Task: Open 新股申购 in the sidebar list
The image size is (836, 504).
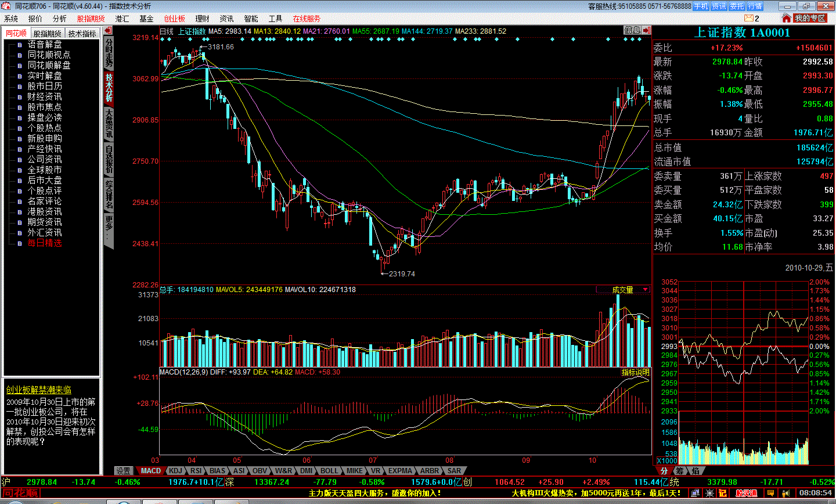Action: (x=45, y=138)
